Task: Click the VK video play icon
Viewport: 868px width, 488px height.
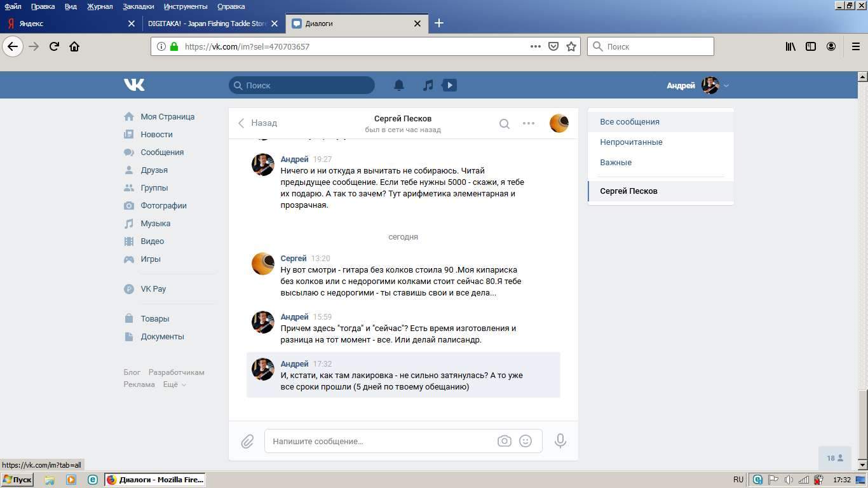Action: 449,85
